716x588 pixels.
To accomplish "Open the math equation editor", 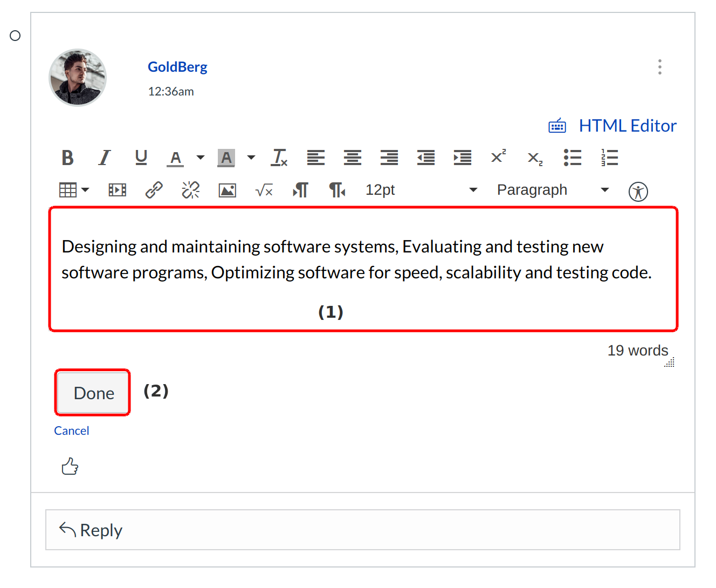I will pyautogui.click(x=264, y=190).
